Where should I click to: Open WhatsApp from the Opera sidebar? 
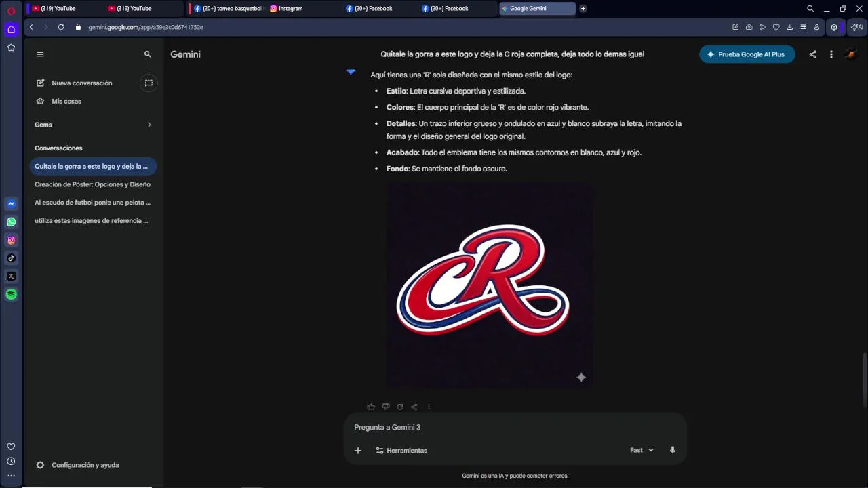[x=11, y=222]
